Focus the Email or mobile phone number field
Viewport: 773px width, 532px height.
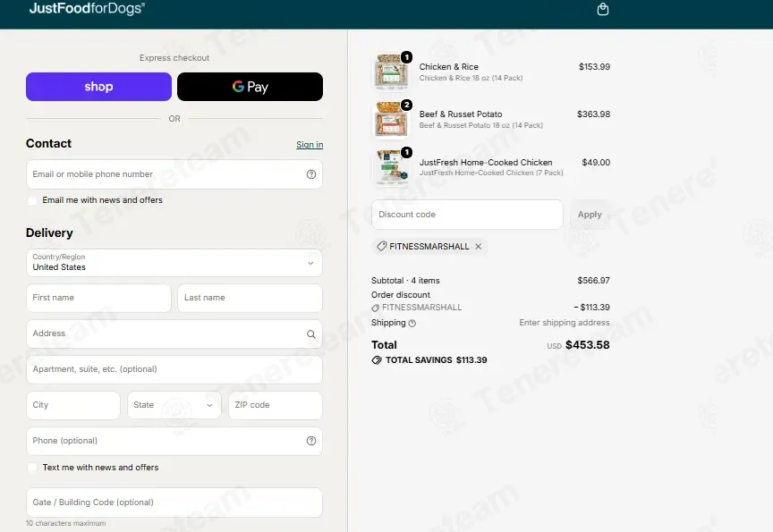click(174, 174)
